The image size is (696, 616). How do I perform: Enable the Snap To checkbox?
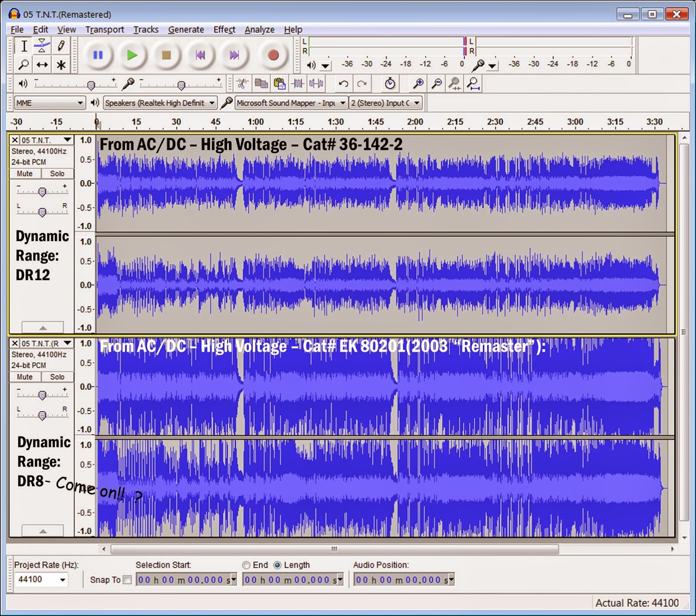[127, 580]
